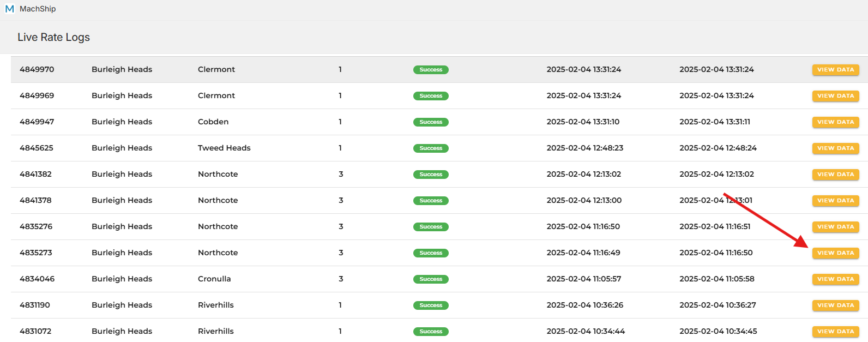The height and width of the screenshot is (342, 868).
Task: Click View Data for log 4841382
Action: tap(835, 175)
